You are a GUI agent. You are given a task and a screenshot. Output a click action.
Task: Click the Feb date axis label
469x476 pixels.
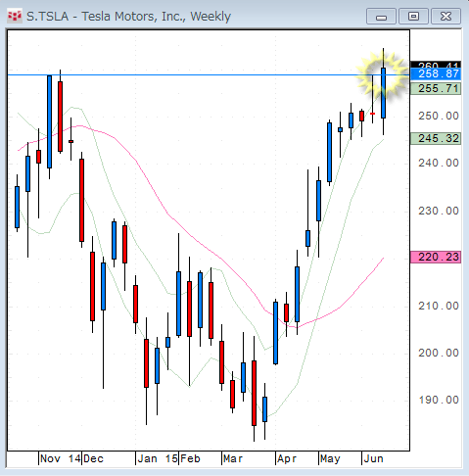(x=190, y=458)
